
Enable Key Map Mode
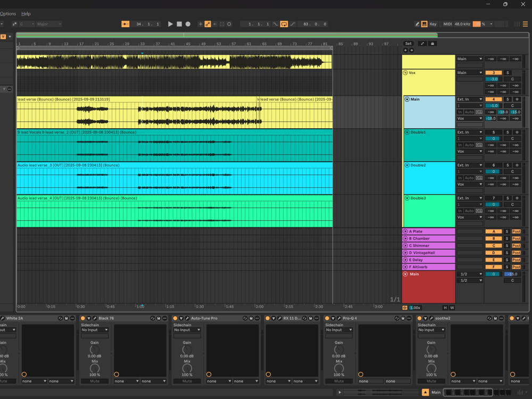433,24
